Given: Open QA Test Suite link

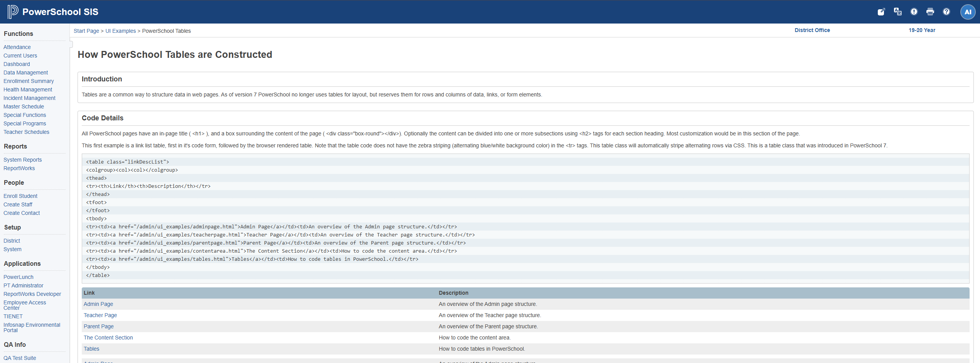Looking at the screenshot, I should (x=20, y=358).
